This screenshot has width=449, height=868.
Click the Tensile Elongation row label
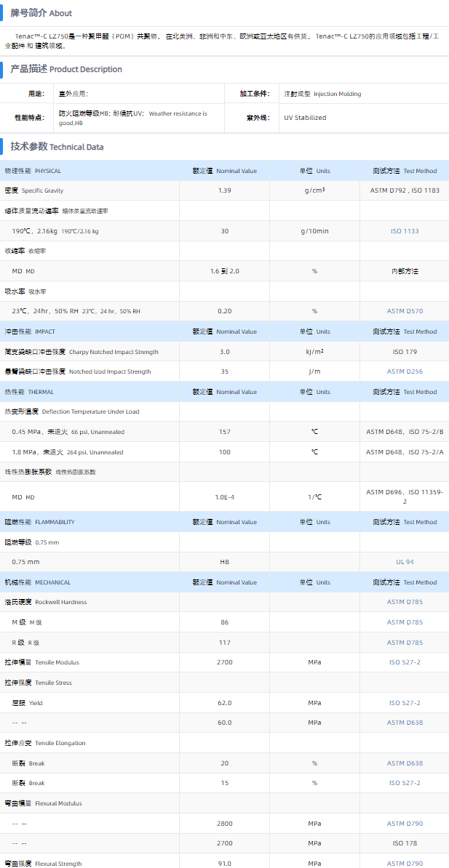[x=45, y=742]
